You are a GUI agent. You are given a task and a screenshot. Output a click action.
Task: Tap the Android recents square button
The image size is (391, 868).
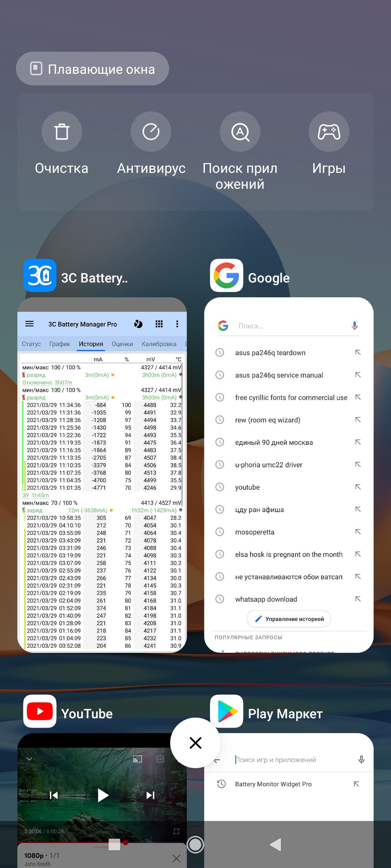pyautogui.click(x=114, y=844)
